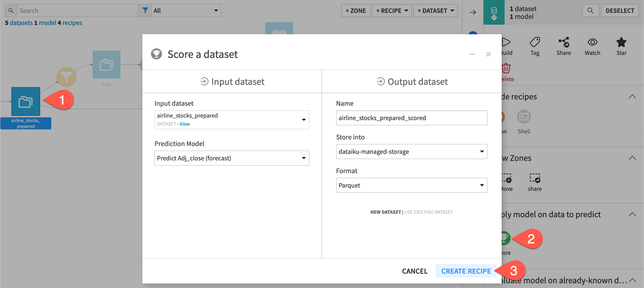
Task: Click the Tag icon
Action: pyautogui.click(x=535, y=42)
